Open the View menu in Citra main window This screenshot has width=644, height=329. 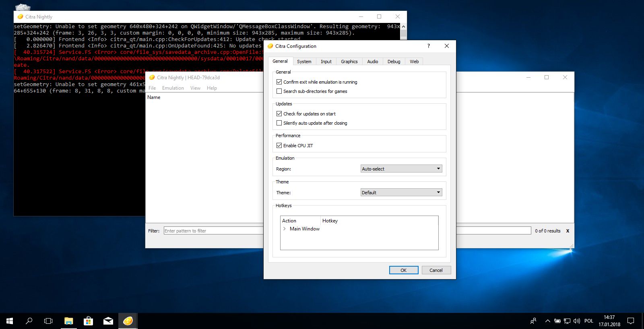pos(195,88)
